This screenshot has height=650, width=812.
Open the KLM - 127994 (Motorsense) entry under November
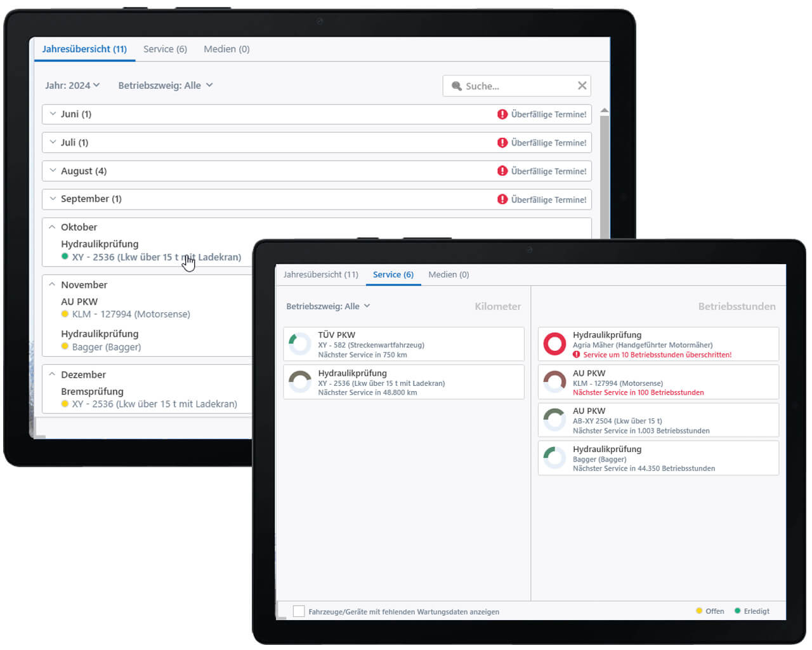(x=131, y=314)
